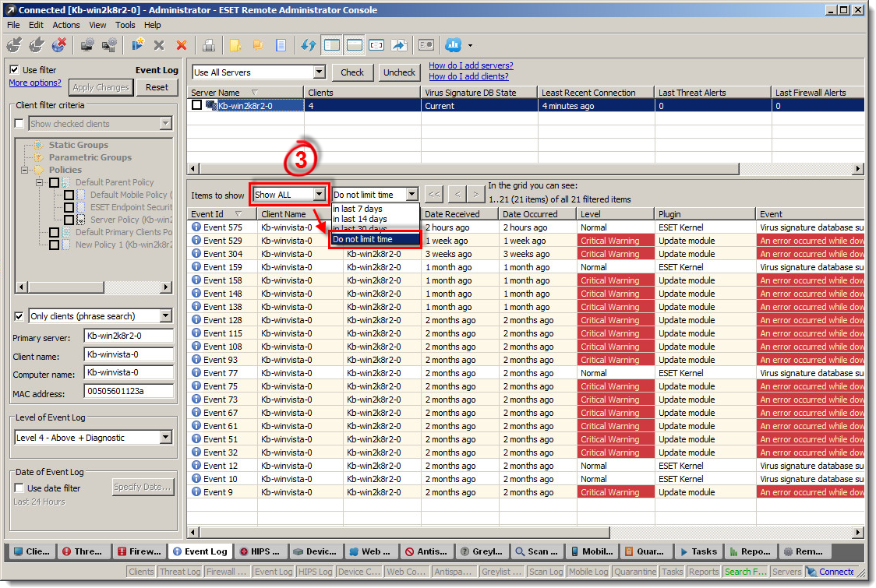The width and height of the screenshot is (876, 588).
Task: Click the blue document toolbar icon
Action: click(281, 45)
